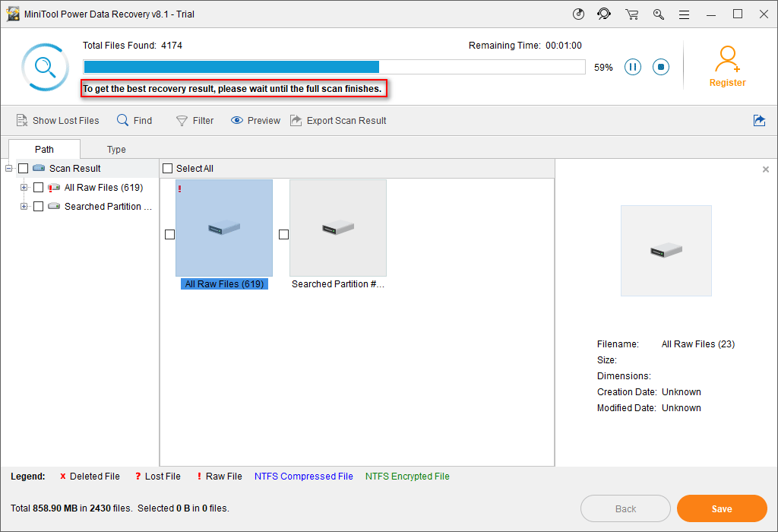Open the Find tool

pyautogui.click(x=134, y=121)
